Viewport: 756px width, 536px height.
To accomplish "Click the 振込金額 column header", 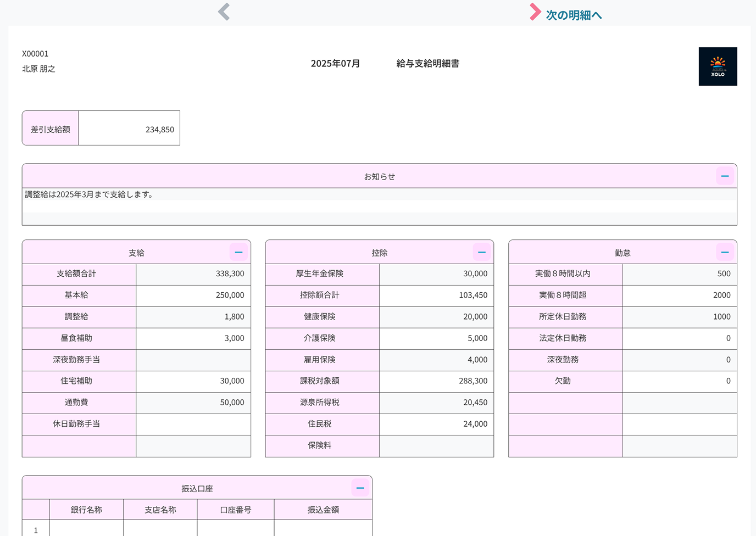I will click(323, 510).
